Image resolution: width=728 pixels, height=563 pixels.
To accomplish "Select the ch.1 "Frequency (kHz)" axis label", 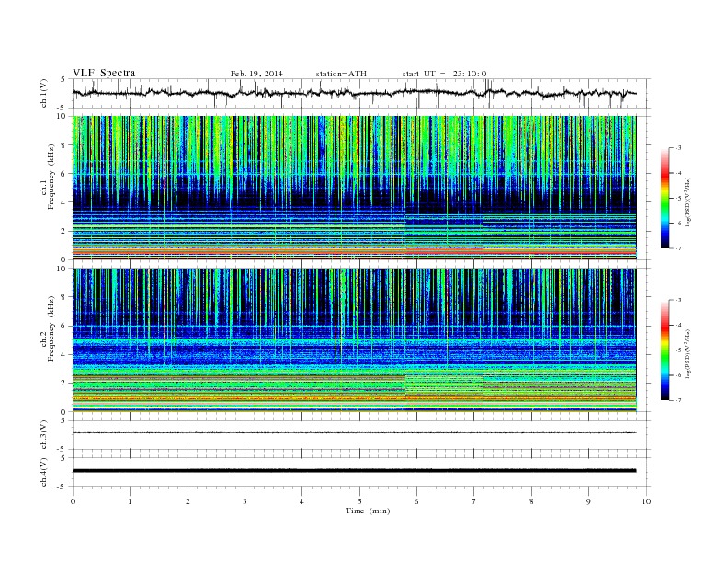I will click(x=51, y=177).
